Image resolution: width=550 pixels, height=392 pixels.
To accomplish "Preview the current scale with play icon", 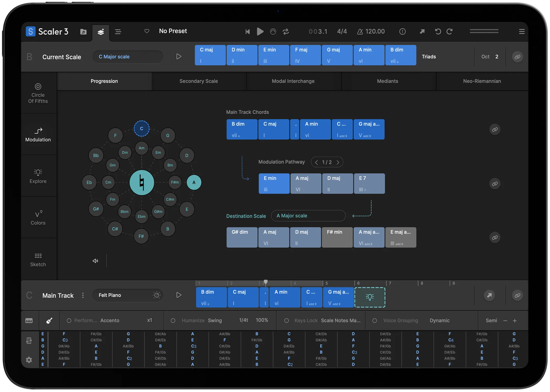I will pos(179,57).
